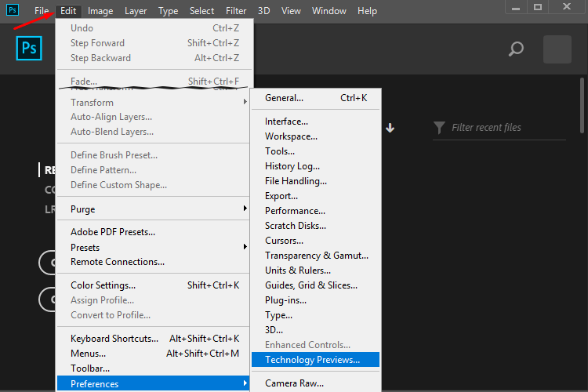Open File Handling... preferences
Image resolution: width=588 pixels, height=392 pixels.
315,181
